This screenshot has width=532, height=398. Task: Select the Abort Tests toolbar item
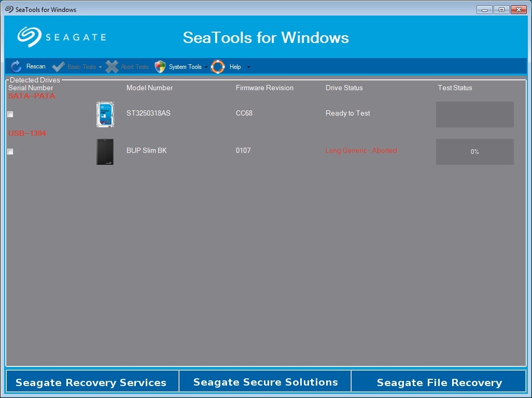pos(127,66)
